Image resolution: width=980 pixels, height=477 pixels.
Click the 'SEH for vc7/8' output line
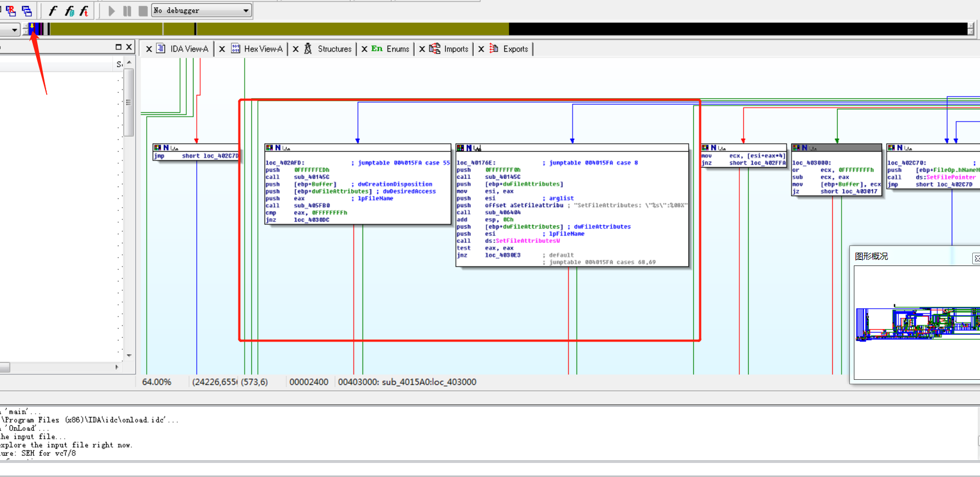[38, 454]
